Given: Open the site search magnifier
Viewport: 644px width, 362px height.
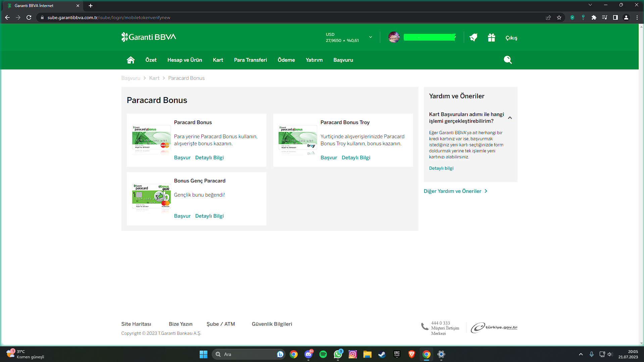Looking at the screenshot, I should tap(508, 60).
